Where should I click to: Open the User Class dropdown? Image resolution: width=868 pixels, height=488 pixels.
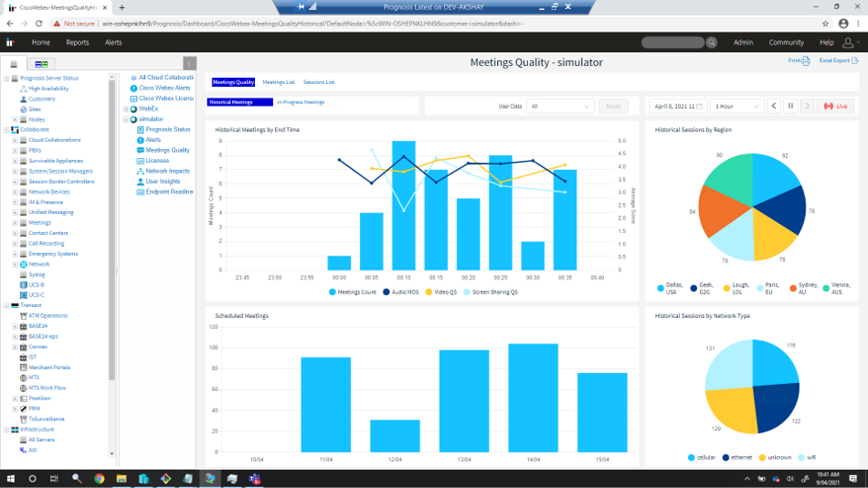click(561, 106)
